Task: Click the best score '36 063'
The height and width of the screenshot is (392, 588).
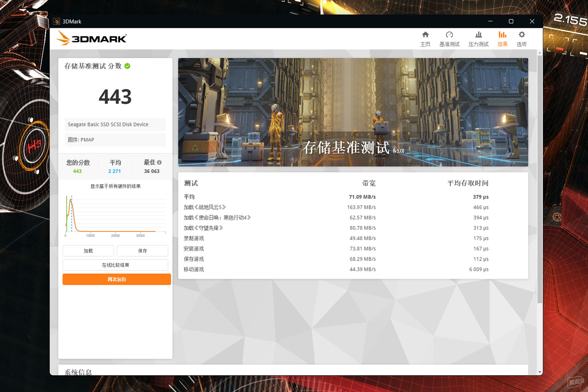Action: coord(152,171)
